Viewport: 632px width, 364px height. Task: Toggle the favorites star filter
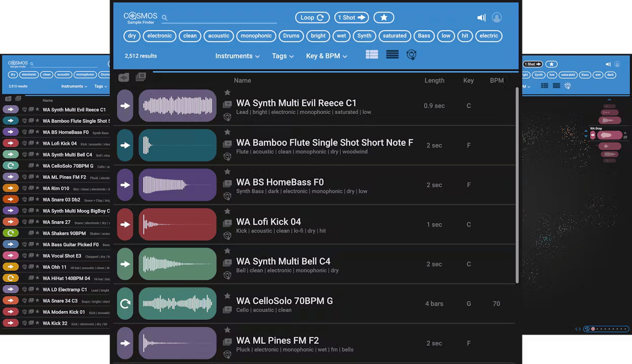(x=384, y=18)
